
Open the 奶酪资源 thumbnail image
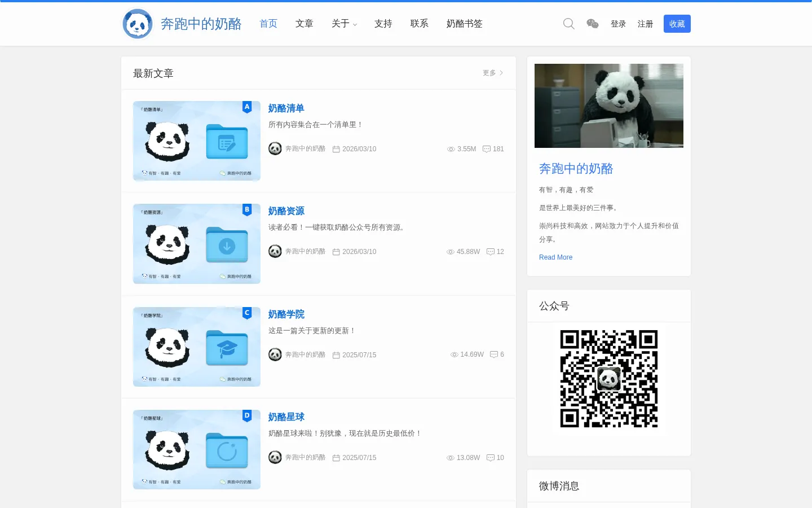(x=197, y=244)
